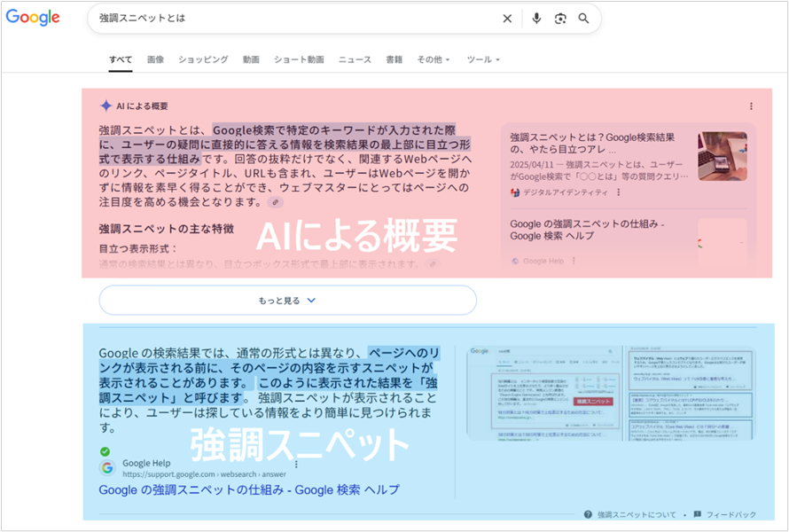Image resolution: width=789 pixels, height=532 pixels.
Task: Switch to the 画像 tab
Action: pyautogui.click(x=155, y=59)
